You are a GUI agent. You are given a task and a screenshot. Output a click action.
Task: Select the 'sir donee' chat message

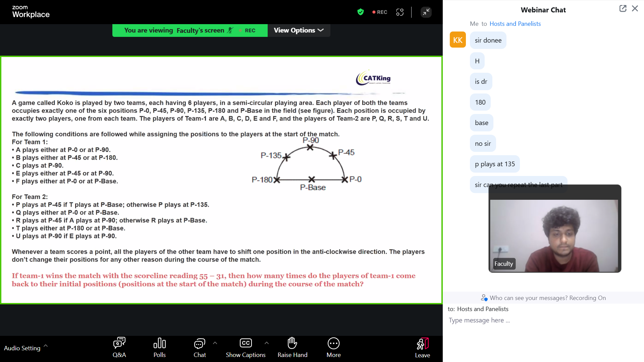[488, 40]
